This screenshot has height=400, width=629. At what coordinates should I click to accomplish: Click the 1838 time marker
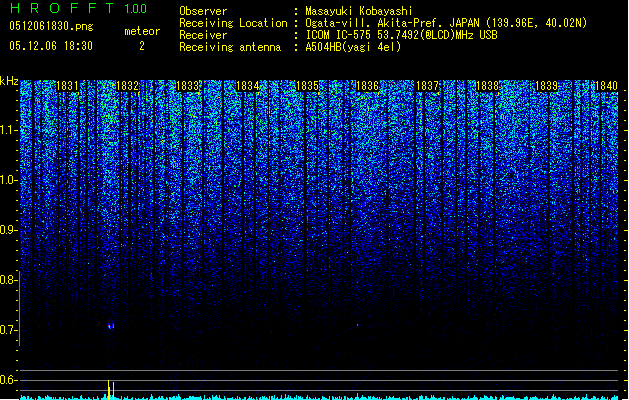tap(487, 86)
